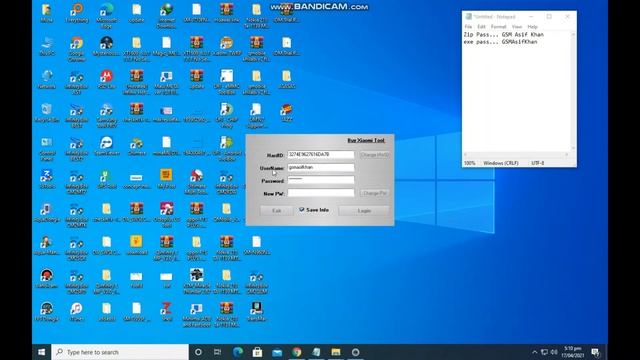Select the Internet Download Manager desktop shortcut

(x=167, y=16)
